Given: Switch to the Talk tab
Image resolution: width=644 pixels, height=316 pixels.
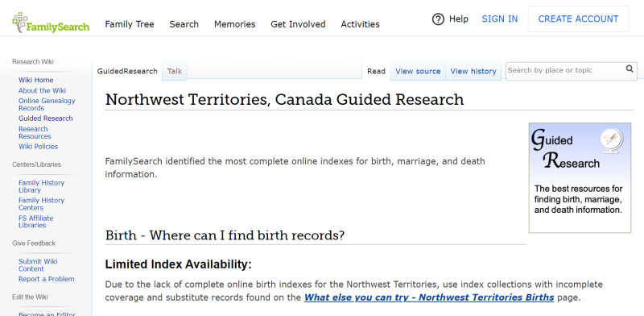Looking at the screenshot, I should tap(175, 71).
